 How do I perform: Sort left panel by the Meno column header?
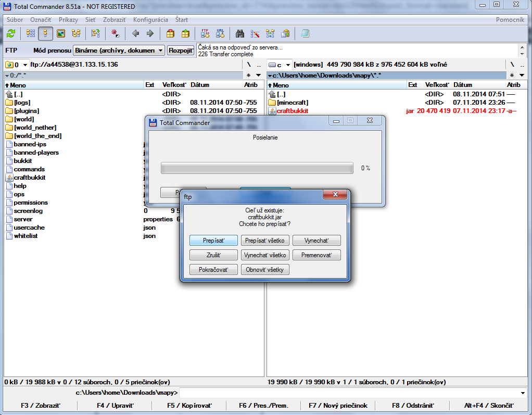pyautogui.click(x=74, y=85)
